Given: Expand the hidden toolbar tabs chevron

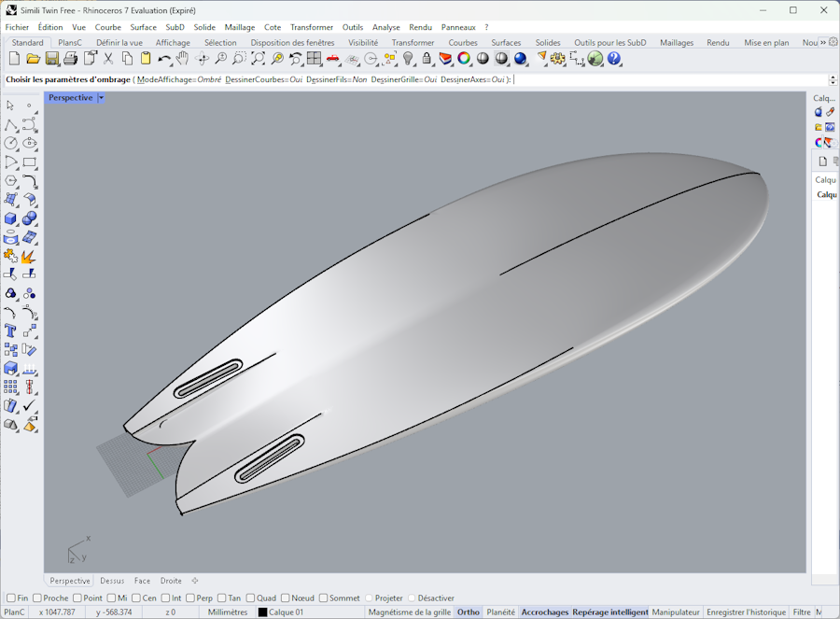Looking at the screenshot, I should click(822, 42).
